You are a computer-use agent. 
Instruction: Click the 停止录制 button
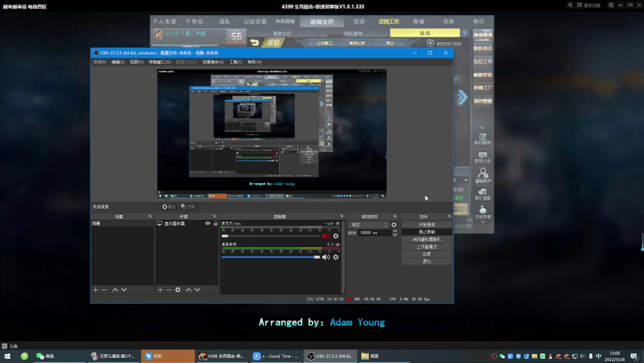[427, 232]
